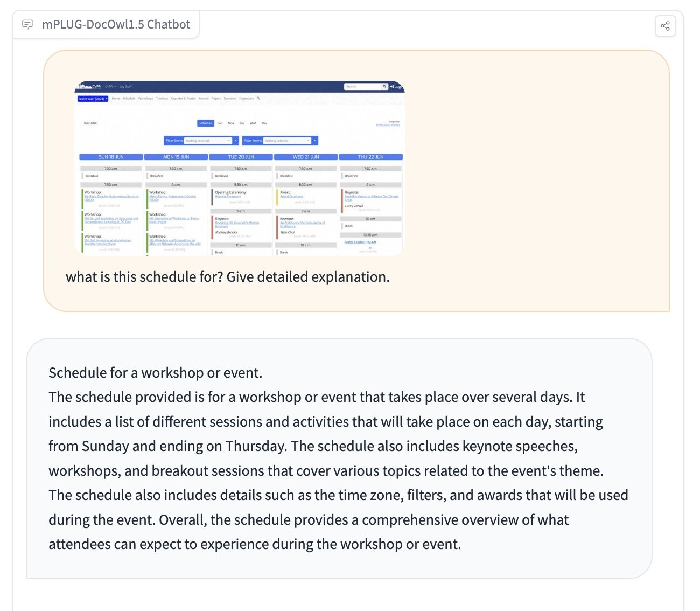
Task: Click the chat bubble icon beside mPLUG-DocOwl1.5 Chatbot
Action: point(27,24)
